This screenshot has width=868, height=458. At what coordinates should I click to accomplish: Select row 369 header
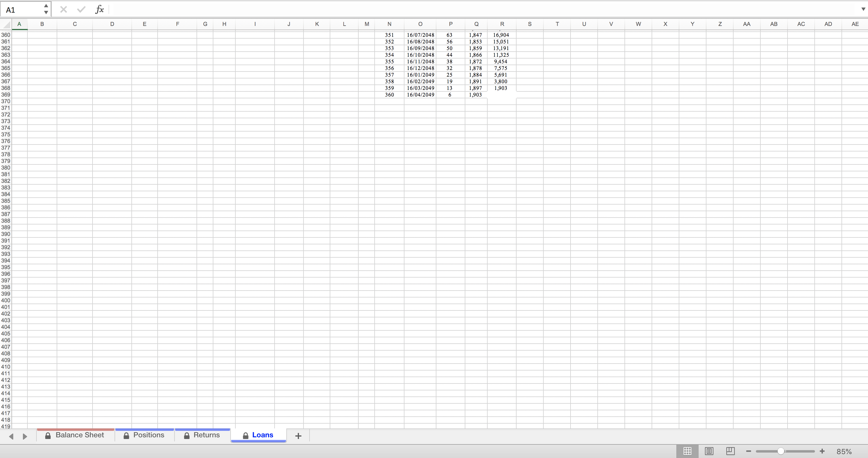coord(6,95)
